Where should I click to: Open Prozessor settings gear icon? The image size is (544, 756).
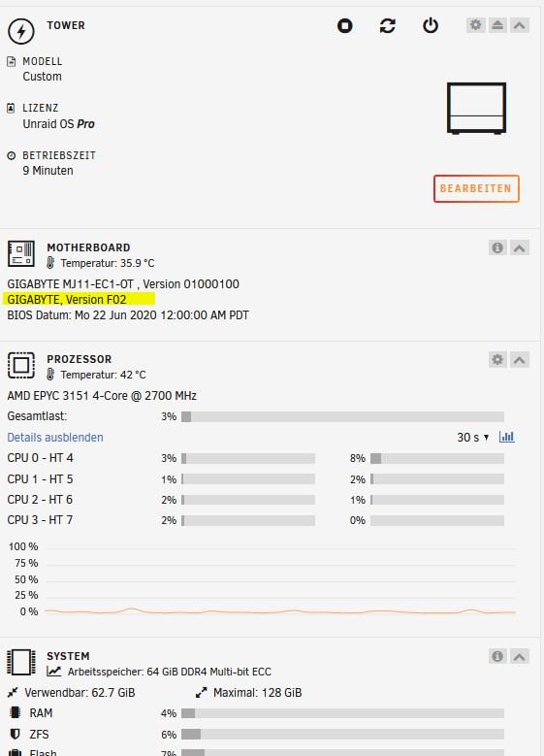[497, 359]
